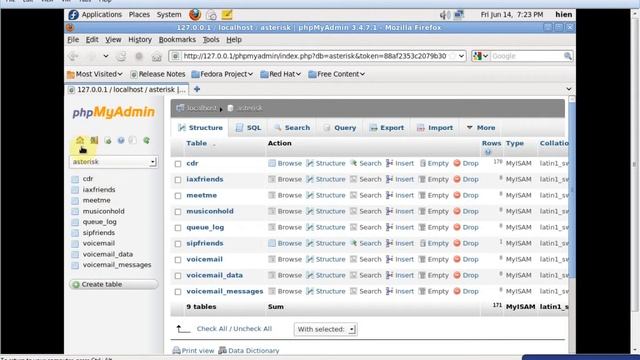The width and height of the screenshot is (640, 360).
Task: Check the voicemail_messages table checkbox
Action: click(178, 291)
